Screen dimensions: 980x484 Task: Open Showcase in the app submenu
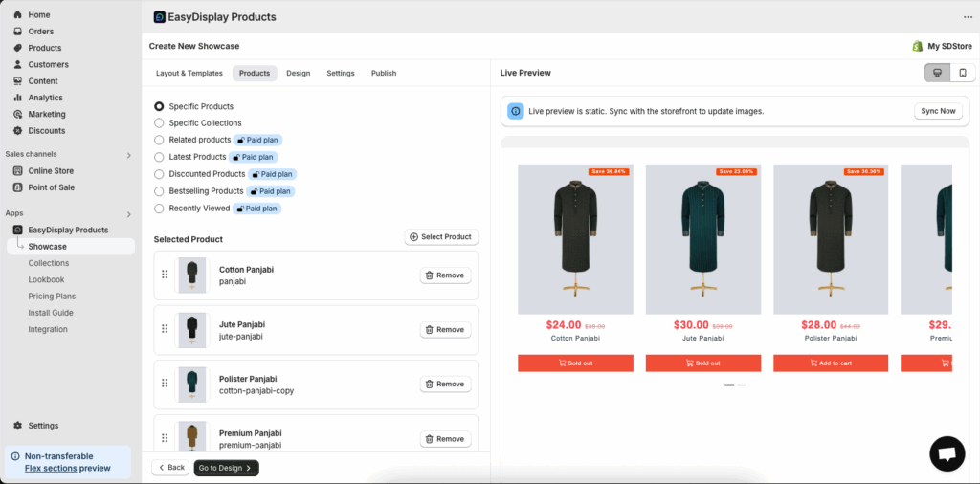[x=71, y=247]
